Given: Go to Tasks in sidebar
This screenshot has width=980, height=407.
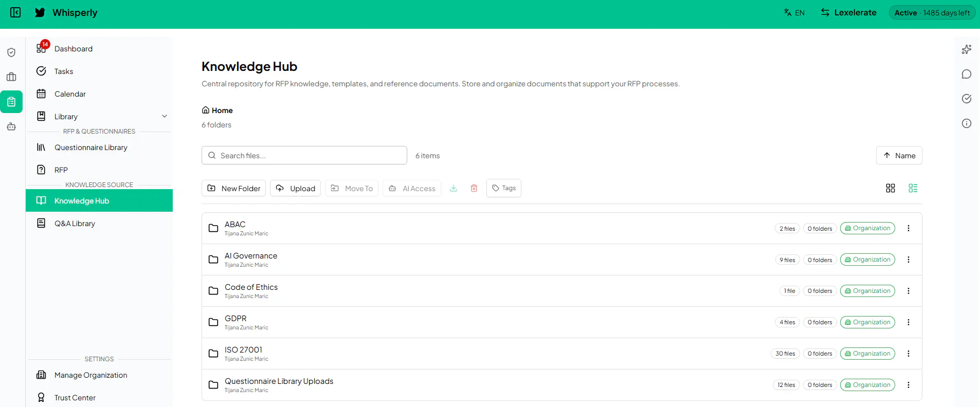Looking at the screenshot, I should [99, 71].
